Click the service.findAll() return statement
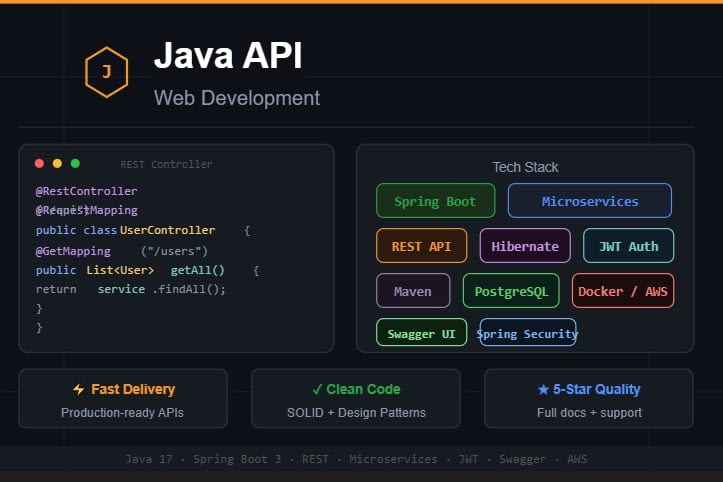Viewport: 723px width, 482px height. 131,289
